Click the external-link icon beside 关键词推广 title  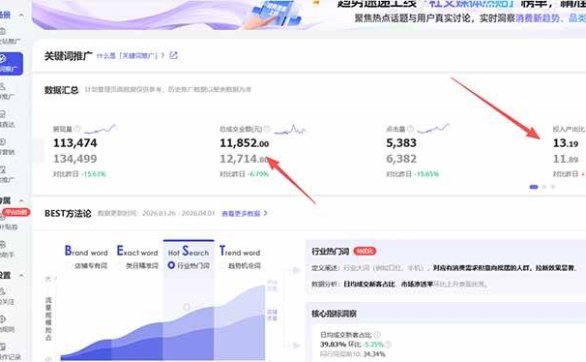click(x=173, y=55)
